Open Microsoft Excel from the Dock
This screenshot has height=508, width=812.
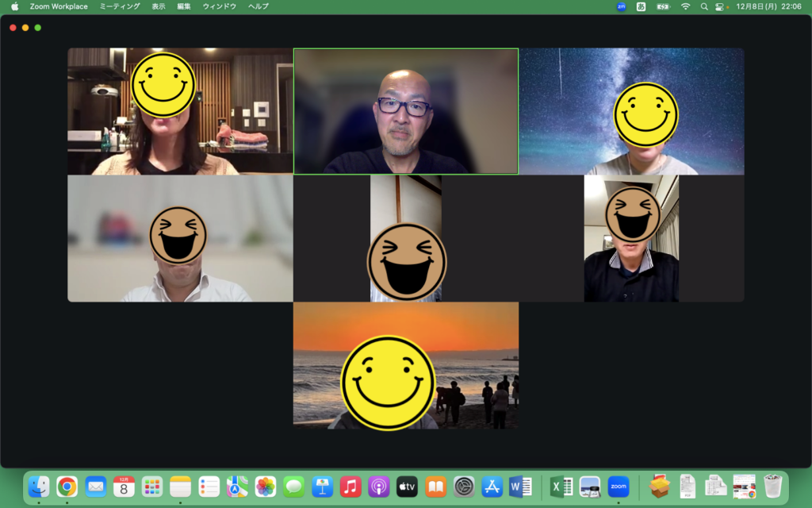click(561, 487)
